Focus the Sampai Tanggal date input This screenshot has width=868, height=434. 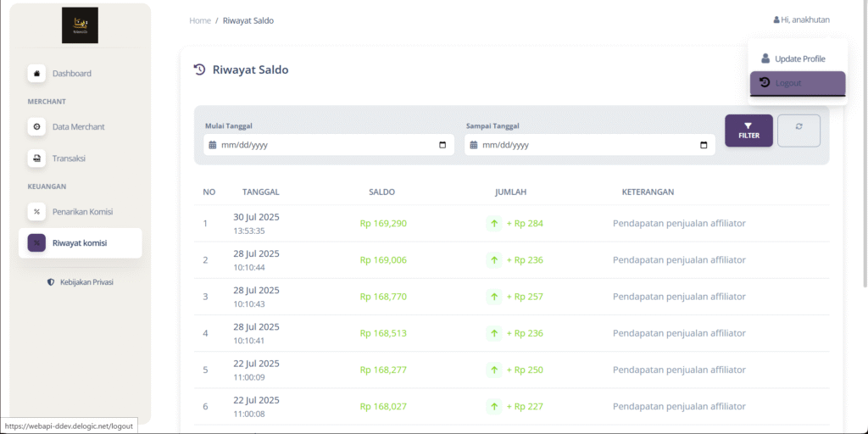point(590,145)
